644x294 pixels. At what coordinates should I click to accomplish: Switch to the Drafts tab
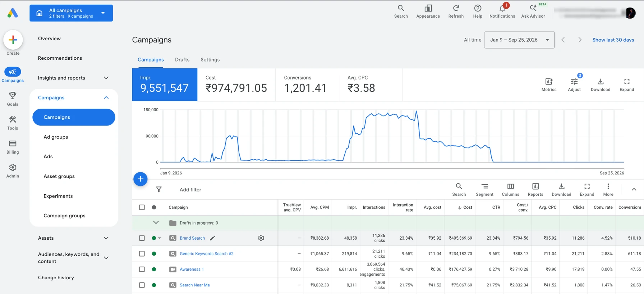(182, 60)
